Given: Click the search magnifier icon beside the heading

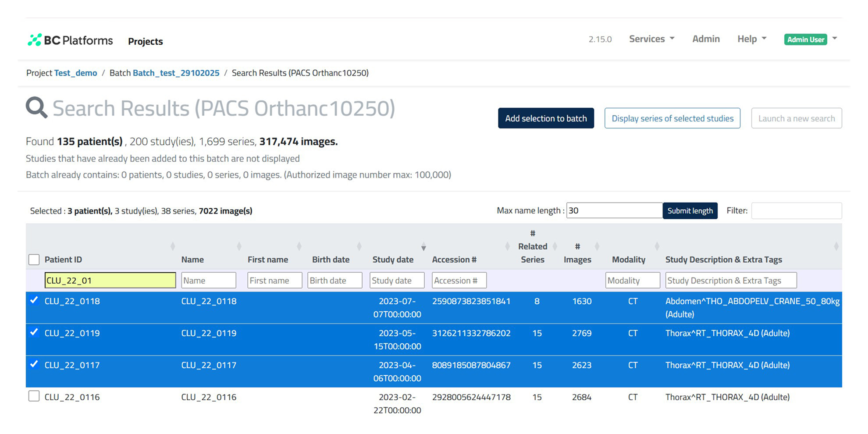Looking at the screenshot, I should 36,108.
